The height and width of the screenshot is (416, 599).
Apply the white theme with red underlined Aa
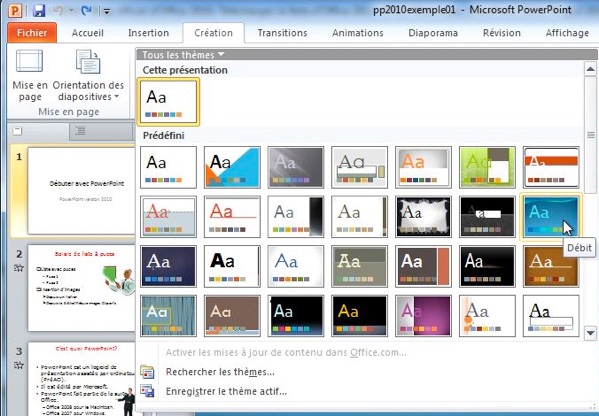tap(232, 217)
